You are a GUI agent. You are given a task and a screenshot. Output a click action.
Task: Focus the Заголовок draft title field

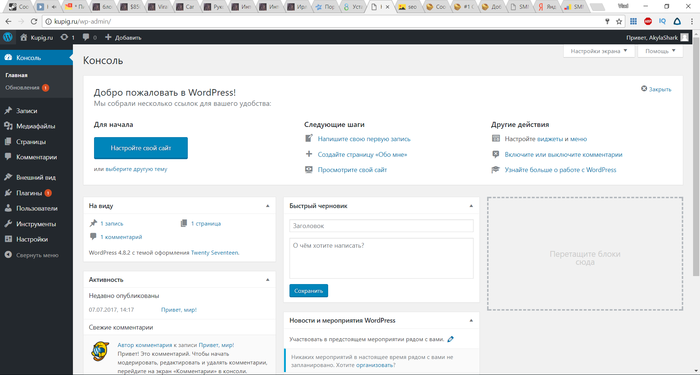pyautogui.click(x=381, y=226)
